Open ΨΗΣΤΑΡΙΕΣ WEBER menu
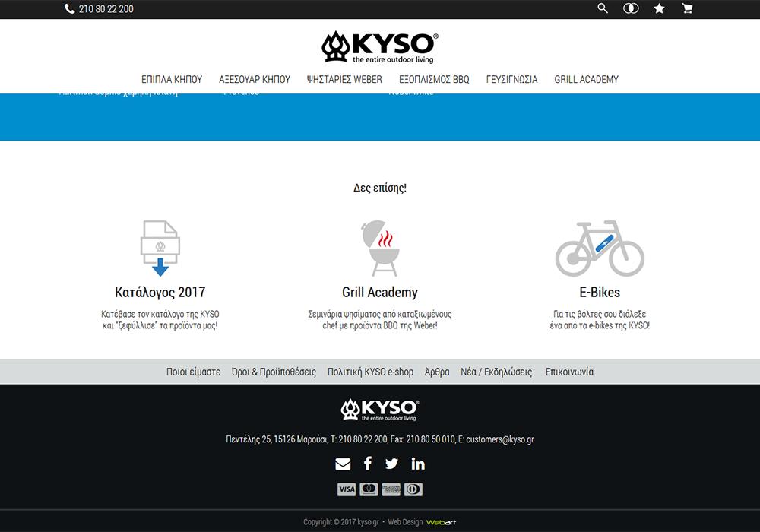 tap(344, 80)
